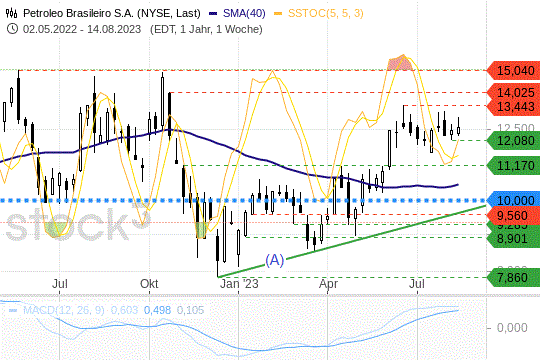Click the MACD(12, 26, 9) indicator label
Image resolution: width=540 pixels, height=360 pixels.
click(x=63, y=310)
